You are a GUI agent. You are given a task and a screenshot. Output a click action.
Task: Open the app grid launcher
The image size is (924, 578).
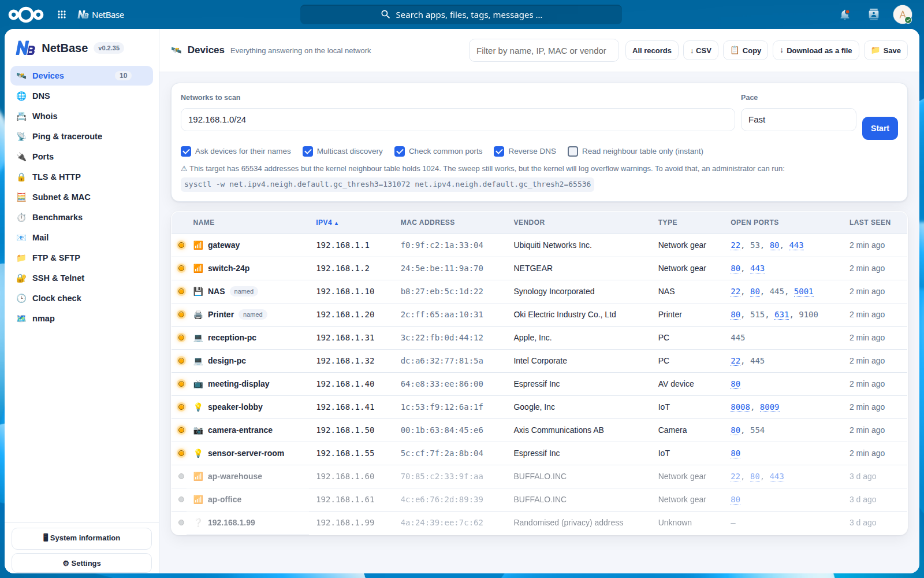[x=62, y=14]
